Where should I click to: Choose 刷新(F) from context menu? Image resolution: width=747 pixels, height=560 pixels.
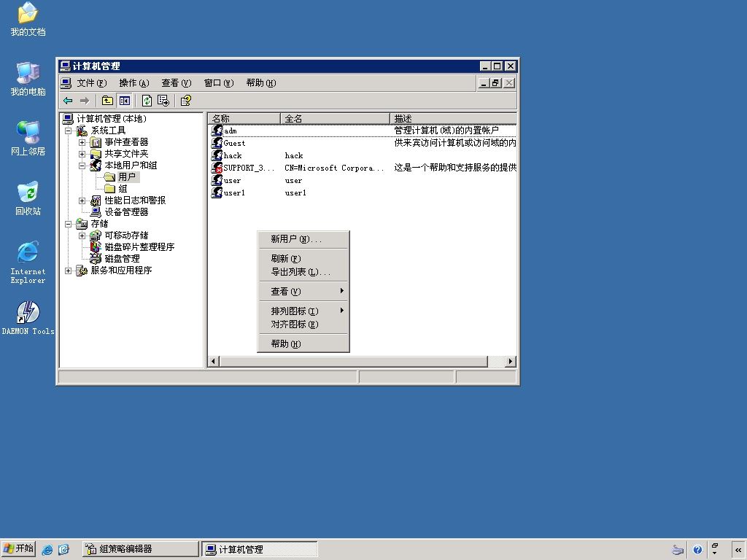tap(303, 259)
